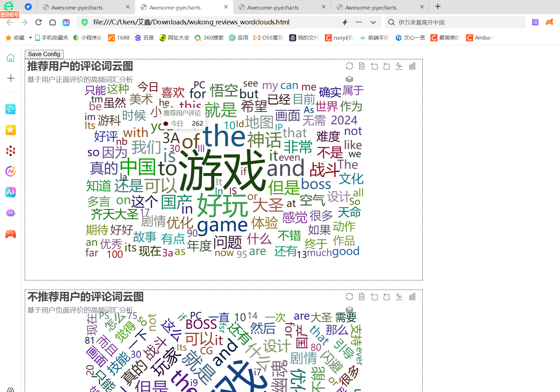This screenshot has width=560, height=392.
Task: Activate zoom tool on first chart
Action: pyautogui.click(x=374, y=66)
